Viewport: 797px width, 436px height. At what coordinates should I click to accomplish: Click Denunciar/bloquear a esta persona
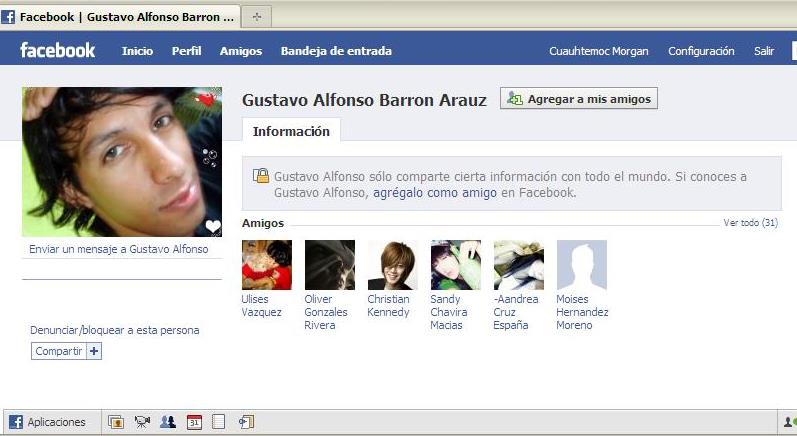[115, 330]
